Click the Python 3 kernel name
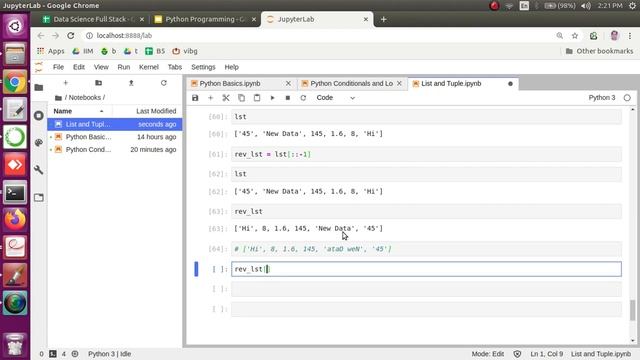This screenshot has width=640, height=360. tap(602, 98)
